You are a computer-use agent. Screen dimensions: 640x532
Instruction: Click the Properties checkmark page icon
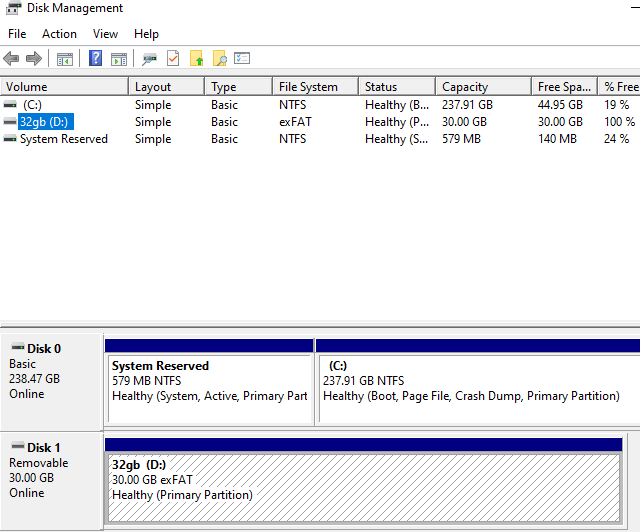point(173,58)
